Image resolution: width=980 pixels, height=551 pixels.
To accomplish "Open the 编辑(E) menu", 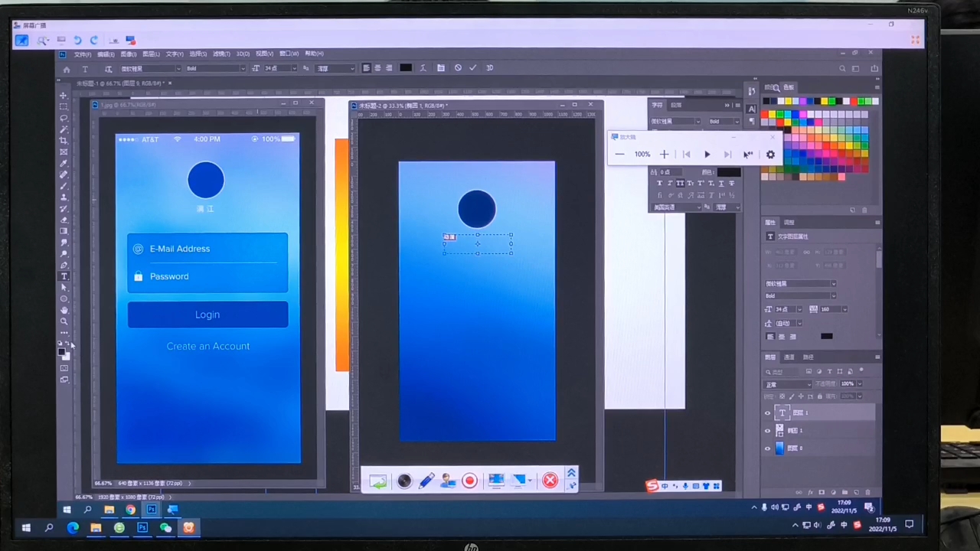I will tap(106, 54).
